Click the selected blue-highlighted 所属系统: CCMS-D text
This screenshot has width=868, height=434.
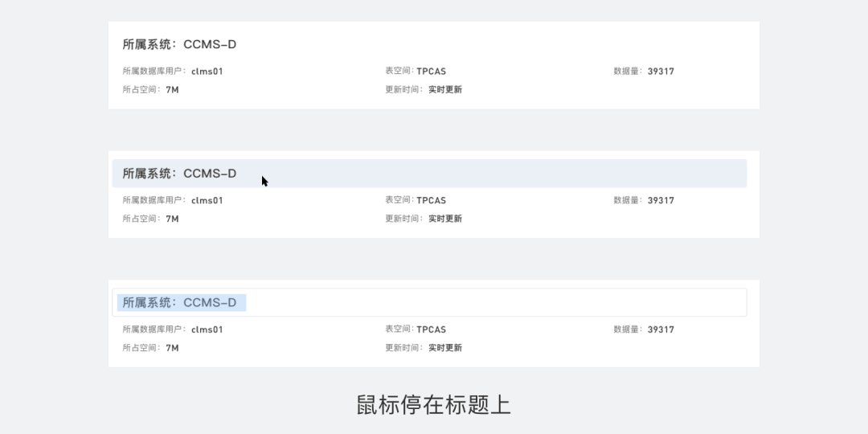182,303
